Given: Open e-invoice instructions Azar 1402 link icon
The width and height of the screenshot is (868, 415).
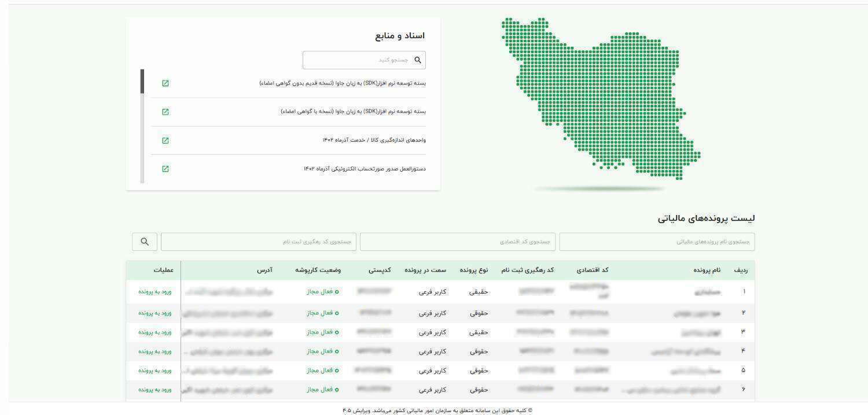Looking at the screenshot, I should (x=165, y=169).
